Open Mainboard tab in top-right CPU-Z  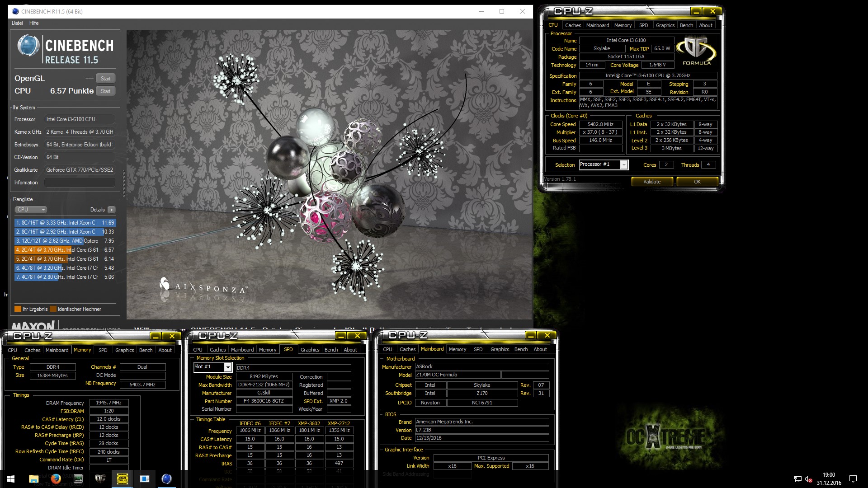click(598, 25)
